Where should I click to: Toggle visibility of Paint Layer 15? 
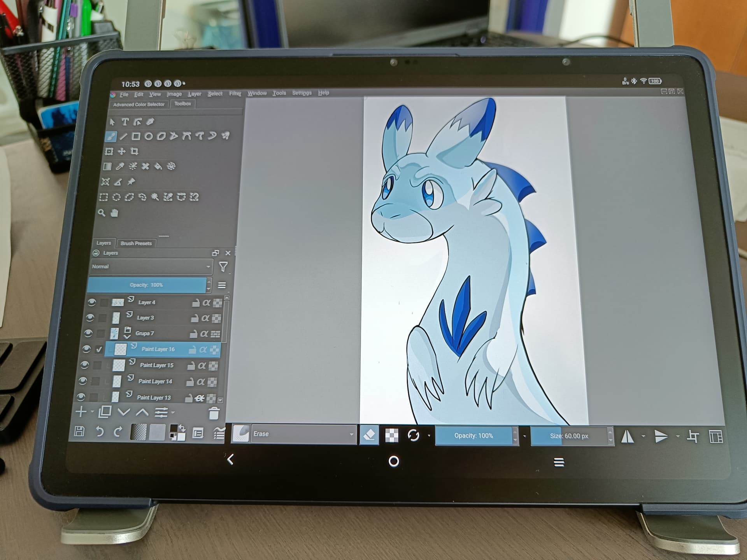pos(84,365)
